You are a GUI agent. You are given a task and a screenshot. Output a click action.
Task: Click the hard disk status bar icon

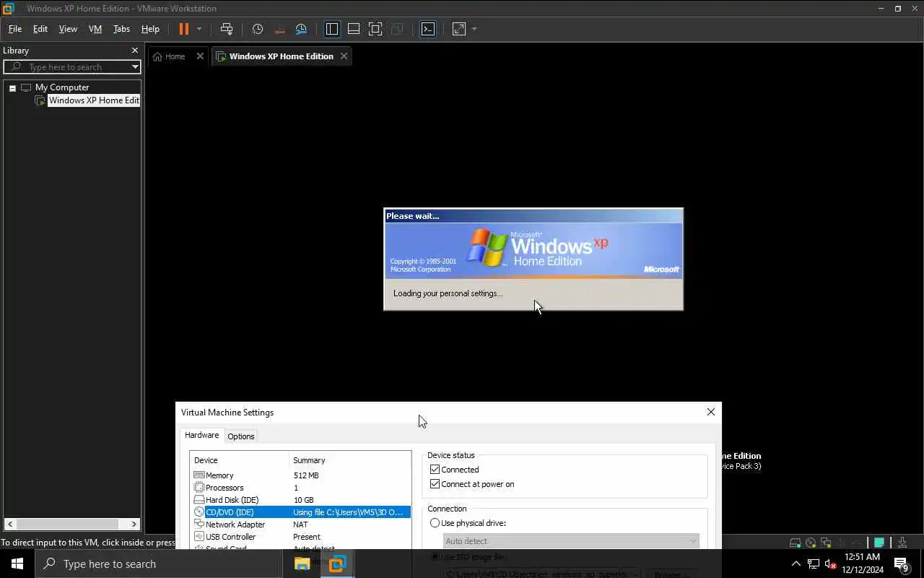[x=795, y=543]
